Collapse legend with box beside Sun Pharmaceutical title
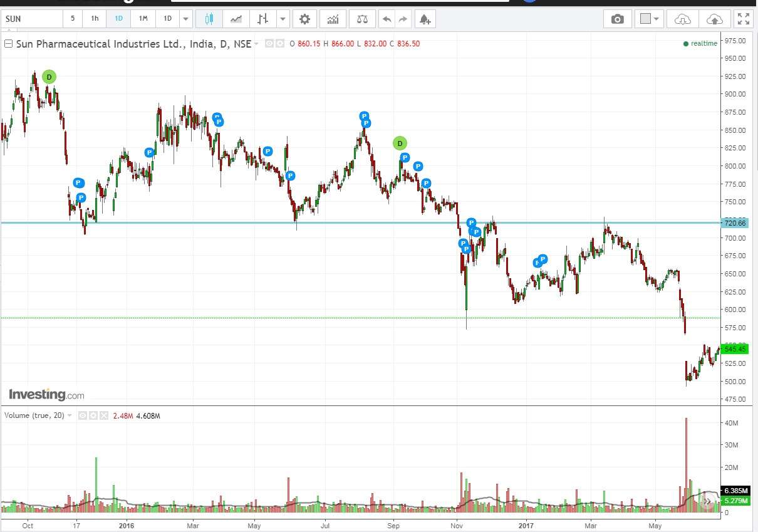The width and height of the screenshot is (758, 532). point(8,44)
